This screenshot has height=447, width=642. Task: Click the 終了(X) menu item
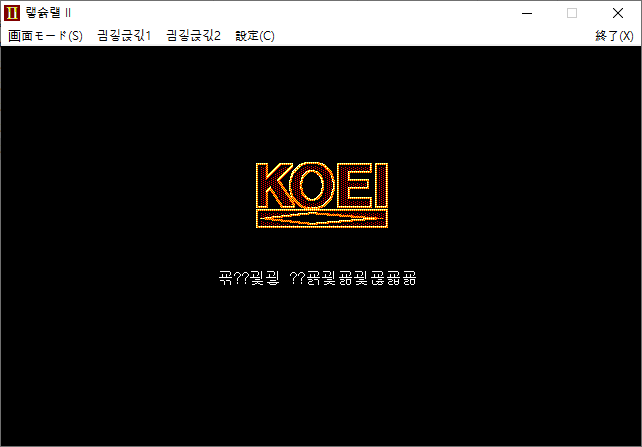pos(614,36)
